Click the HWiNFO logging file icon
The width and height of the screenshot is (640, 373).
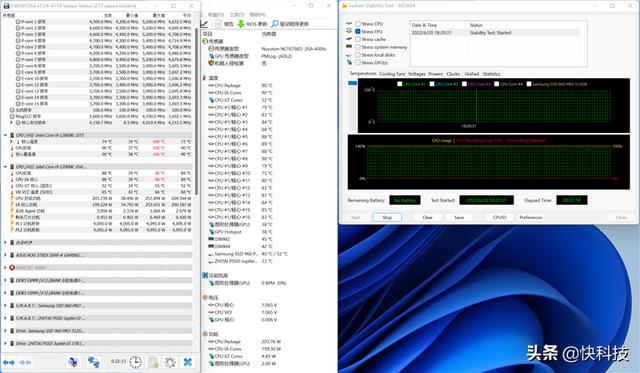153,362
